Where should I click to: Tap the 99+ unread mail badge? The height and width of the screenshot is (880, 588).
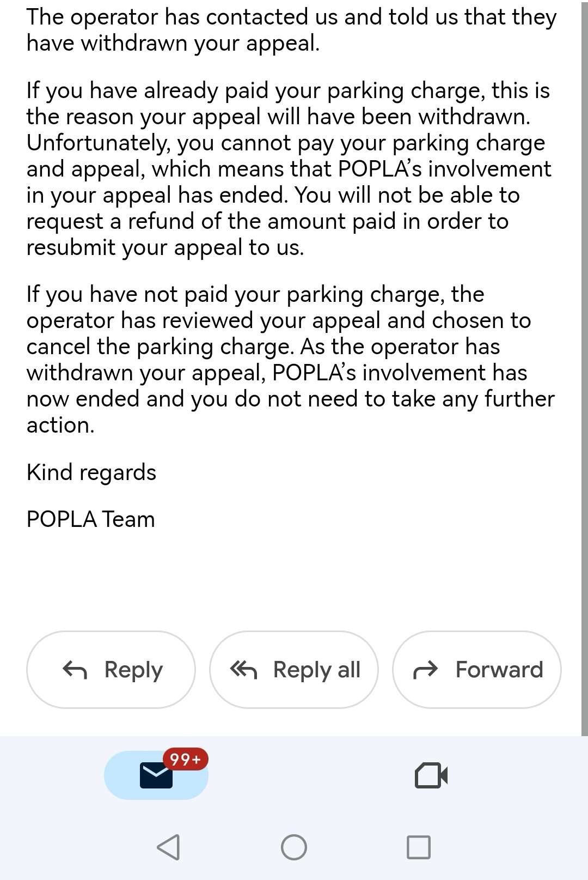click(x=185, y=759)
